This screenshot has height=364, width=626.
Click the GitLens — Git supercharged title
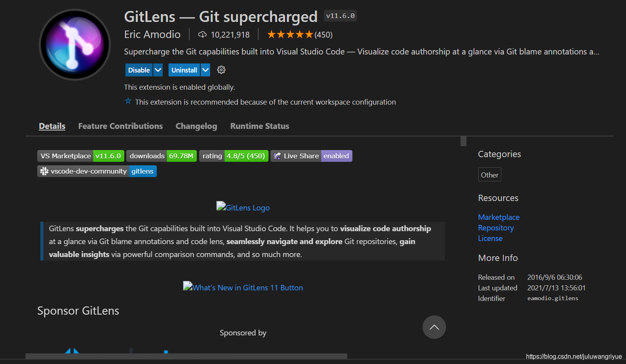coord(221,17)
